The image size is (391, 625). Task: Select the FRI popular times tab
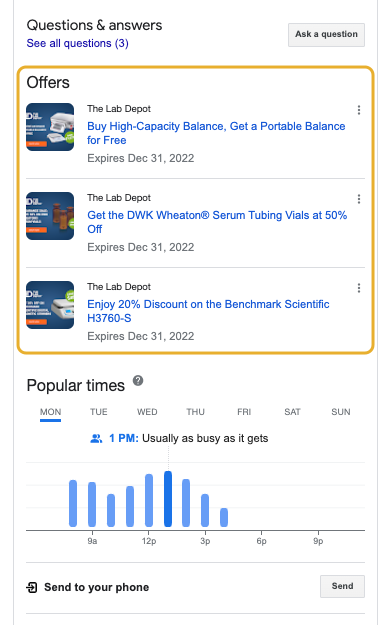[x=244, y=412]
